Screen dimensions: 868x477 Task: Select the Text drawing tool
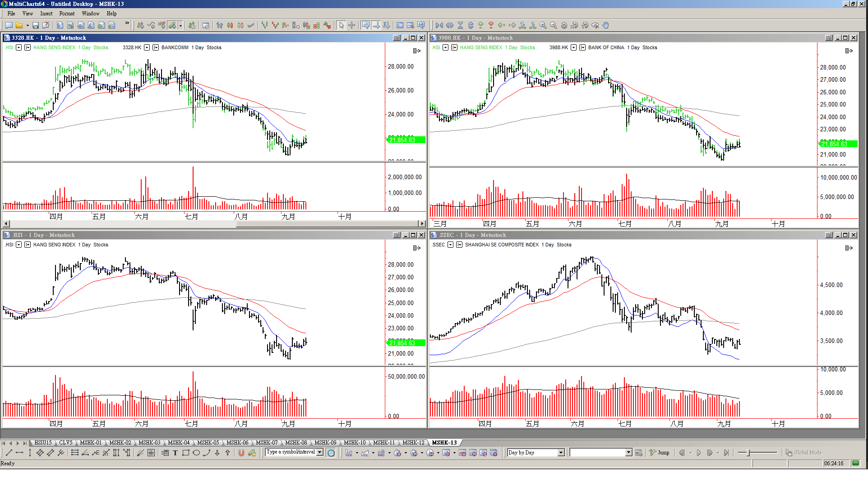[x=175, y=453]
